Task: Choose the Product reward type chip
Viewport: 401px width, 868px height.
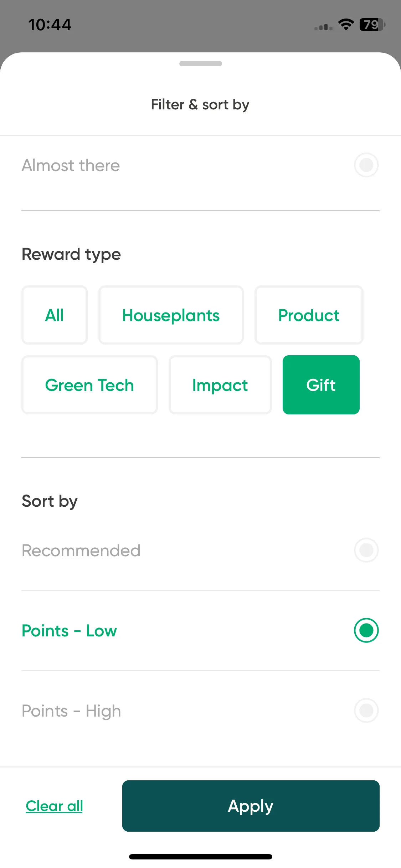Action: pyautogui.click(x=309, y=315)
